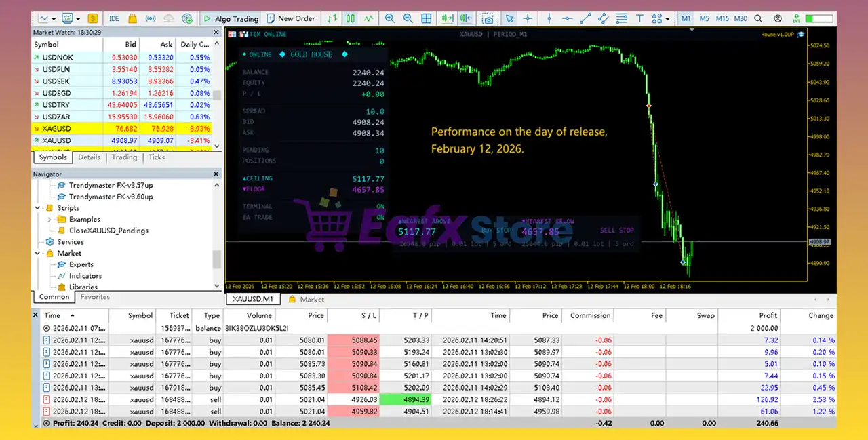Switch chart to candlestick display mode
The width and height of the screenshot is (868, 440).
click(x=350, y=18)
